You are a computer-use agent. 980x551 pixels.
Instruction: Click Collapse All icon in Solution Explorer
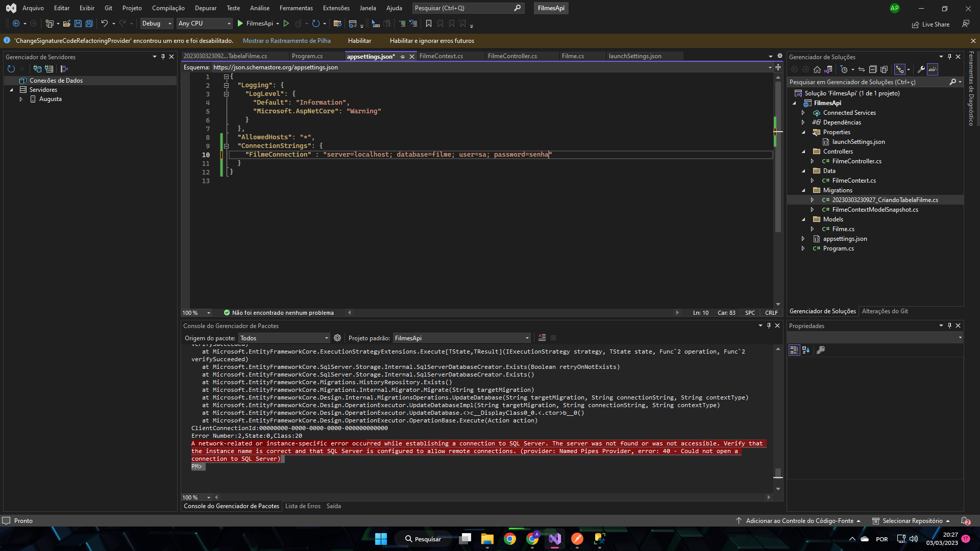[873, 69]
